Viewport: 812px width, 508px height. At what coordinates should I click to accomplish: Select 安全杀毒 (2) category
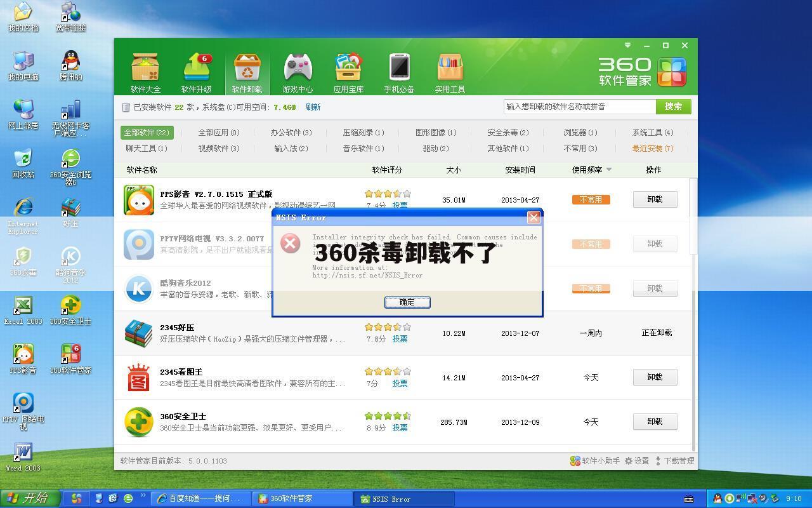(507, 133)
